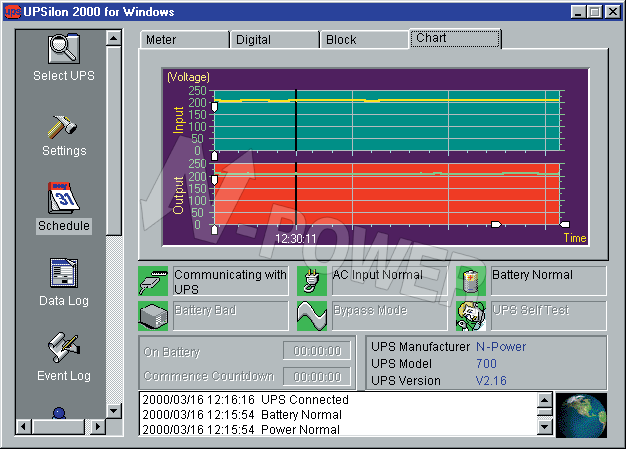Click the On Battery time field

tap(316, 351)
